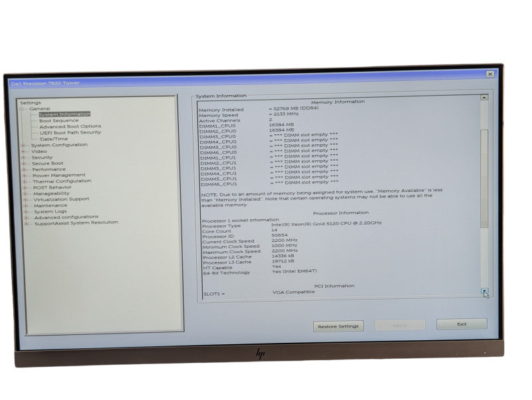Click the Processor Type Xeon Gold 5120 value
The width and height of the screenshot is (532, 400).
click(327, 223)
